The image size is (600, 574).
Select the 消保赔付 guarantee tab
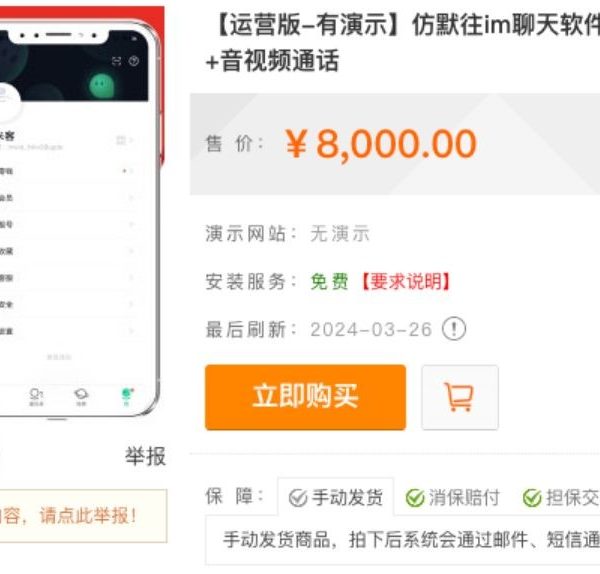coord(453,497)
